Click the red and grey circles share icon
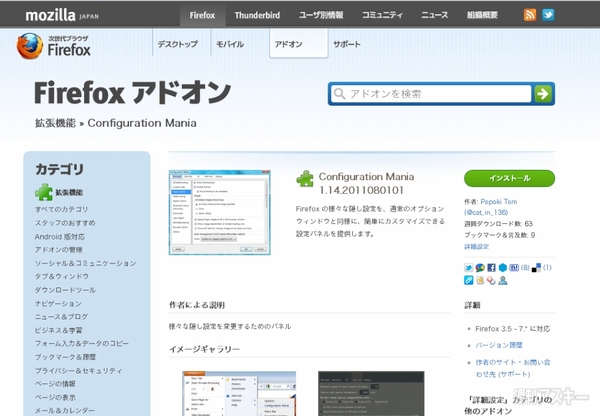The image size is (600, 416). [491, 281]
